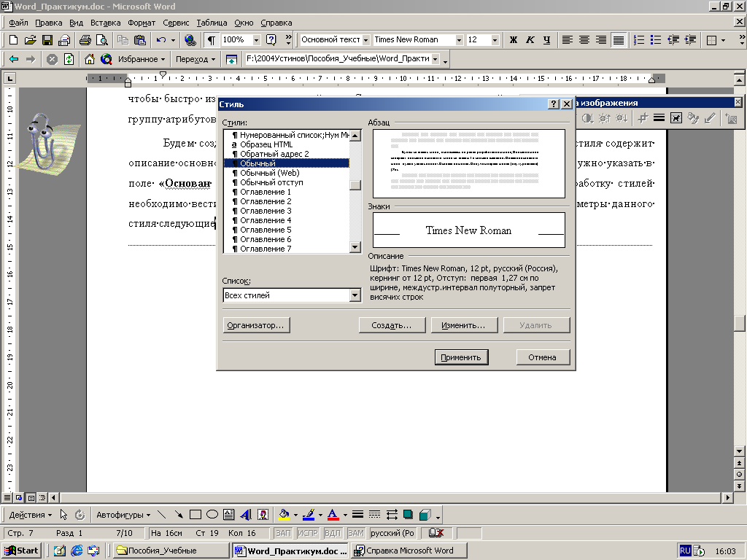Click the Создать... button
The height and width of the screenshot is (560, 747).
[392, 325]
